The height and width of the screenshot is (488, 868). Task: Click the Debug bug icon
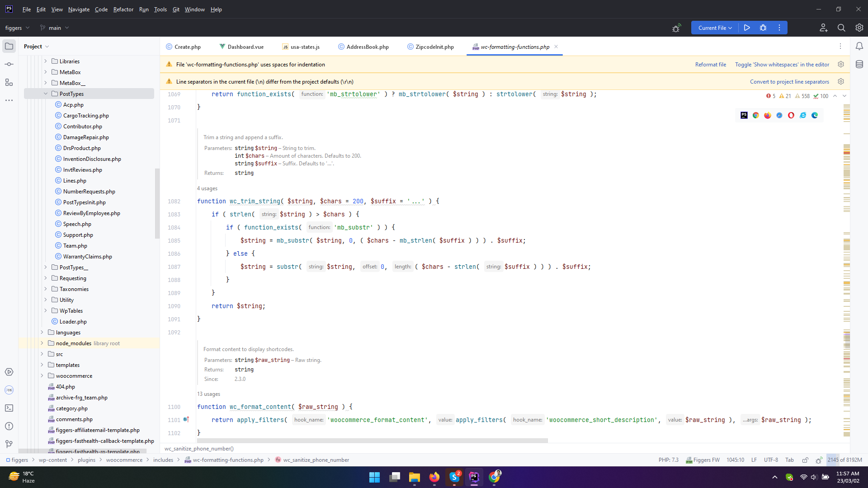tap(763, 28)
